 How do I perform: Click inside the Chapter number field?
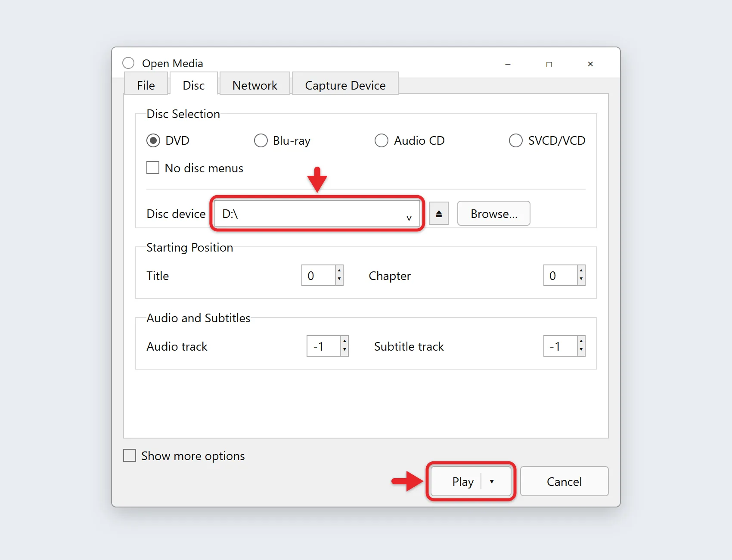click(x=560, y=275)
